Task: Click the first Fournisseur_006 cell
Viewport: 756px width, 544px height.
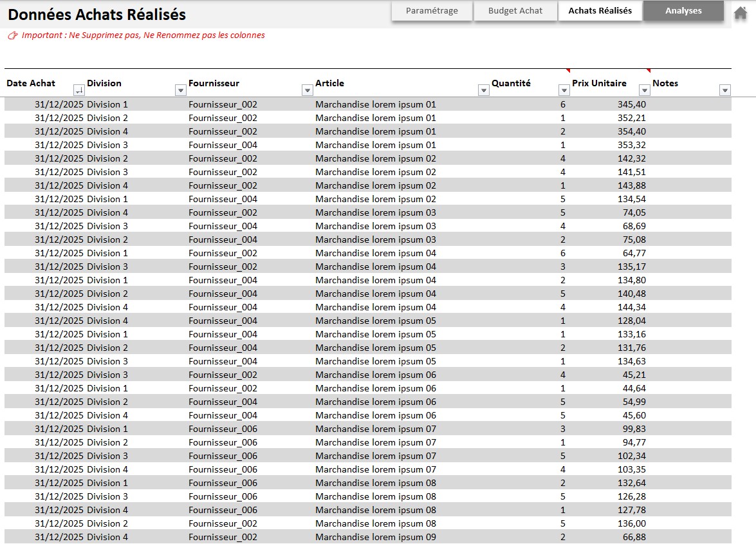Action: [223, 429]
